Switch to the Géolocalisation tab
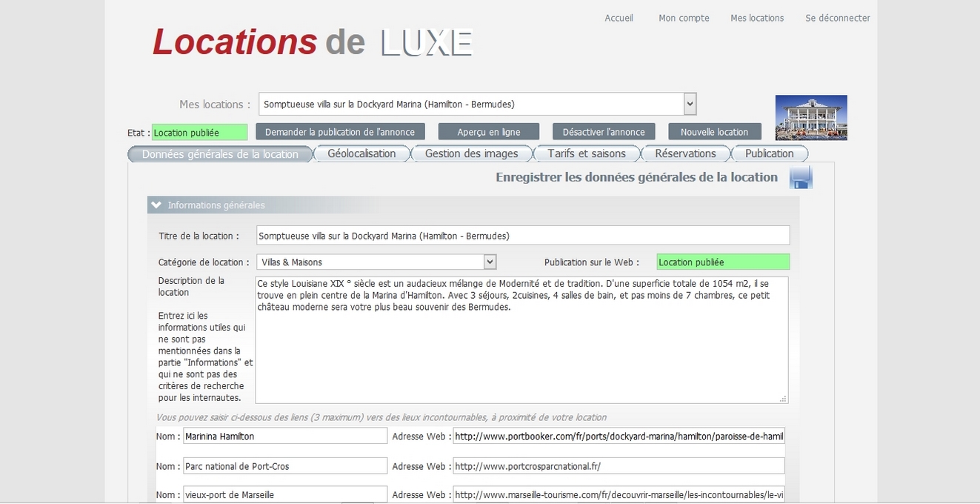Image resolution: width=980 pixels, height=504 pixels. point(361,153)
